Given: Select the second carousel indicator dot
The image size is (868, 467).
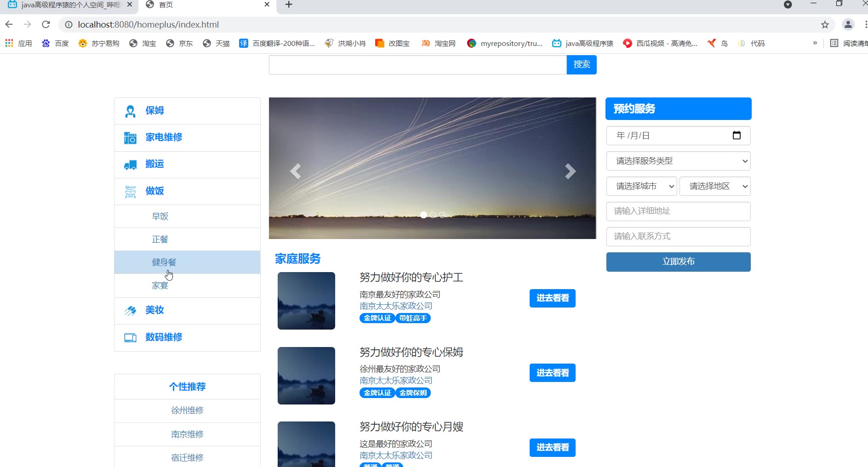Looking at the screenshot, I should 433,215.
